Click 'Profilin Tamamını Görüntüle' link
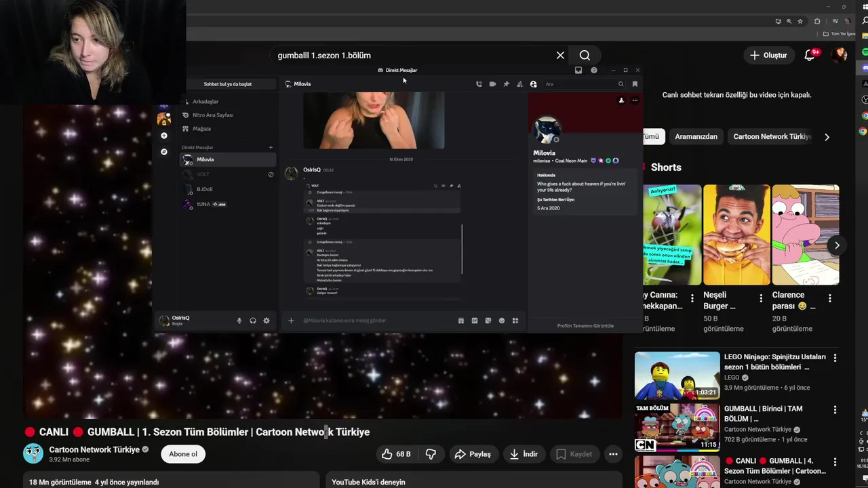868x488 pixels. coord(585,326)
